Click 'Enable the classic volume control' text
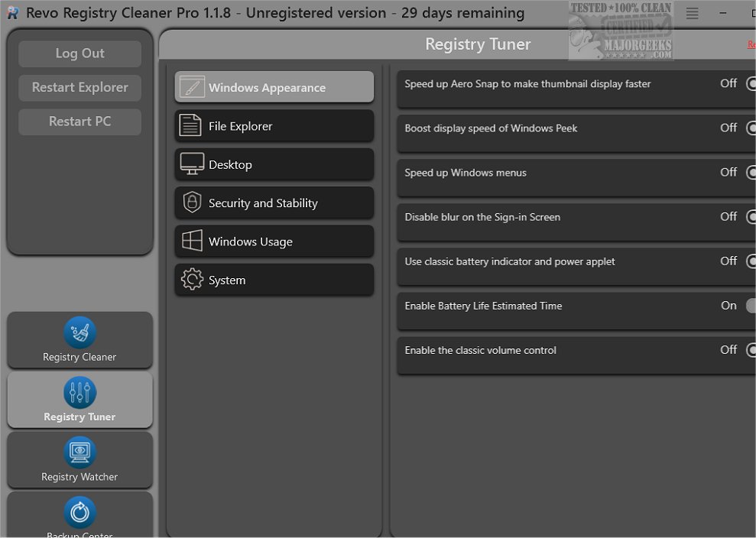 point(480,350)
